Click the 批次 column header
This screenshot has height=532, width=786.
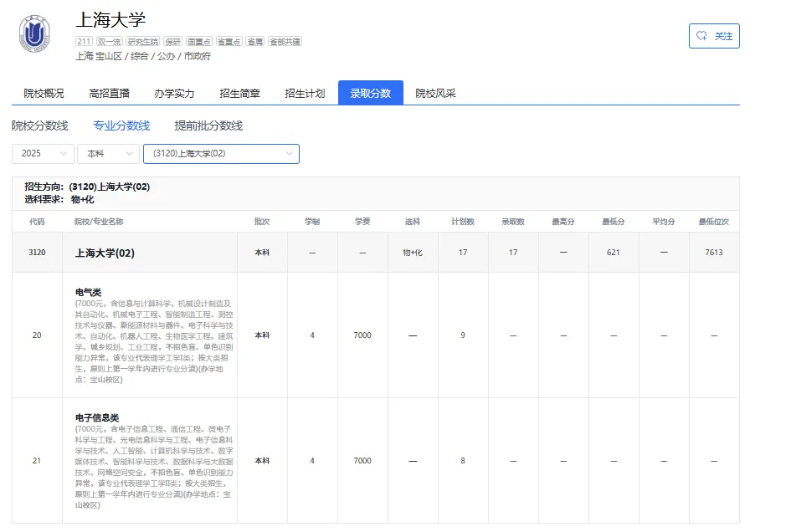[x=262, y=222]
